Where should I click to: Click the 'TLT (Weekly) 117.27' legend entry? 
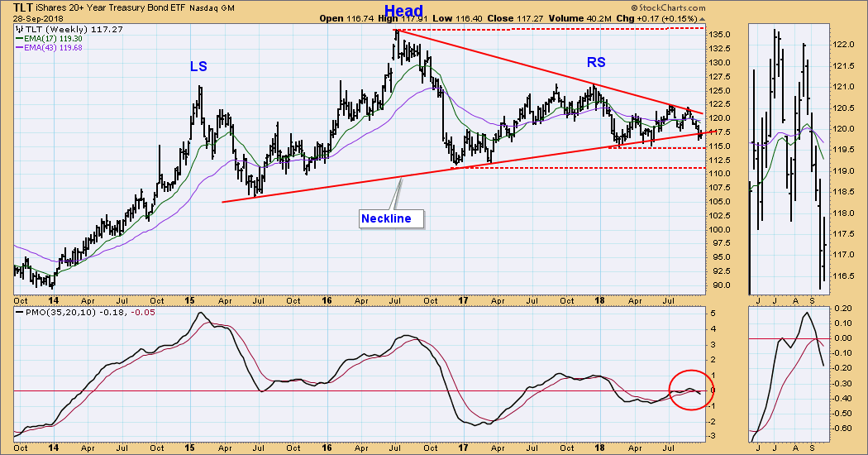[73, 30]
